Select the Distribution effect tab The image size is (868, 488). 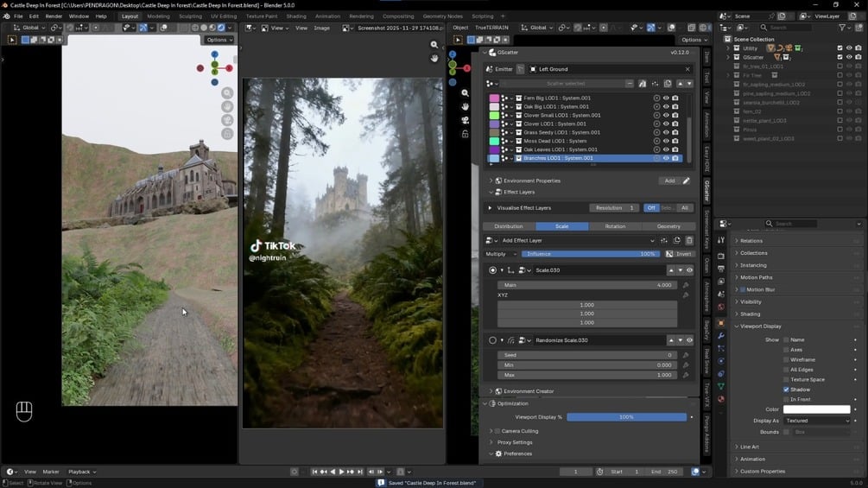pos(508,226)
